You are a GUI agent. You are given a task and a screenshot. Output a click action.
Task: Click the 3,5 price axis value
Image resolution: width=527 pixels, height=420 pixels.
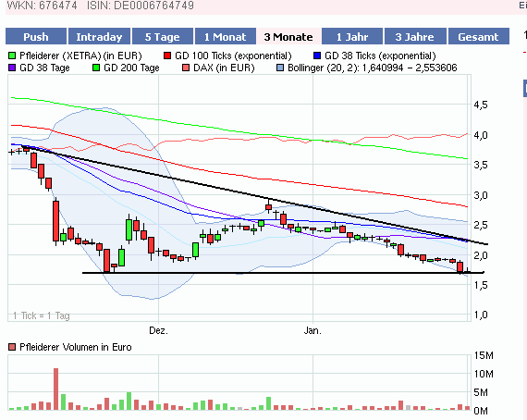click(481, 165)
